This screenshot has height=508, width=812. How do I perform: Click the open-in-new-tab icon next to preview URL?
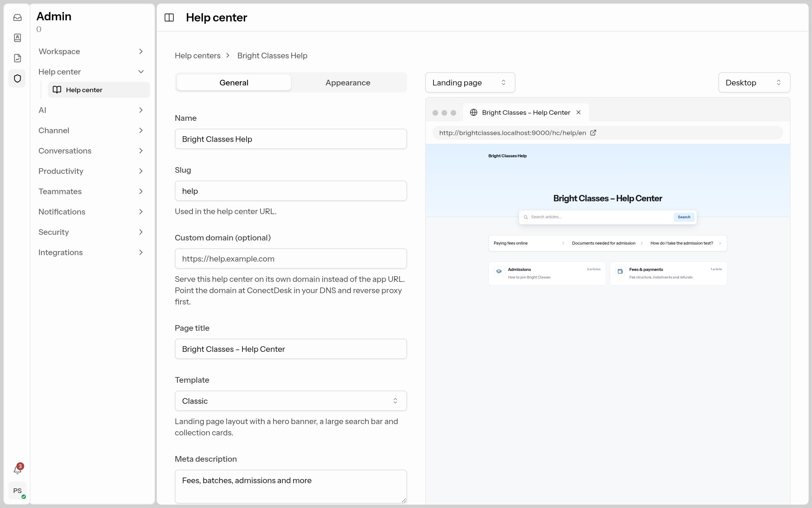click(593, 133)
